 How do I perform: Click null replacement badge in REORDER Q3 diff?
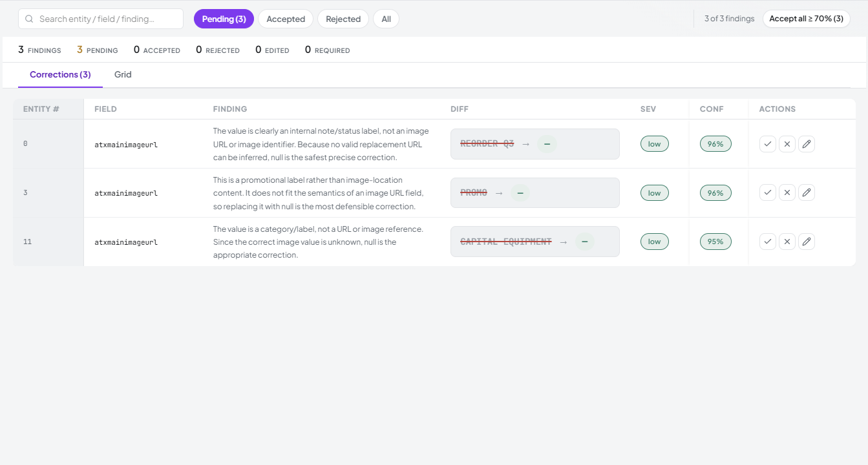547,144
